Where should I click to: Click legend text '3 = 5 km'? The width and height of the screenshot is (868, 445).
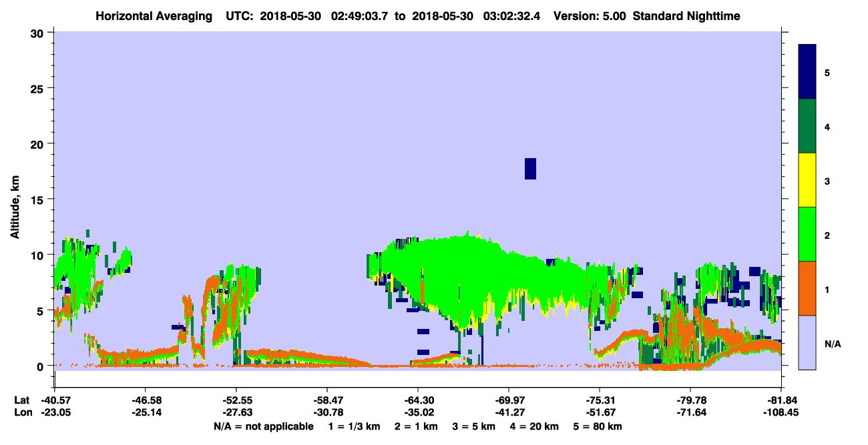pos(475,426)
